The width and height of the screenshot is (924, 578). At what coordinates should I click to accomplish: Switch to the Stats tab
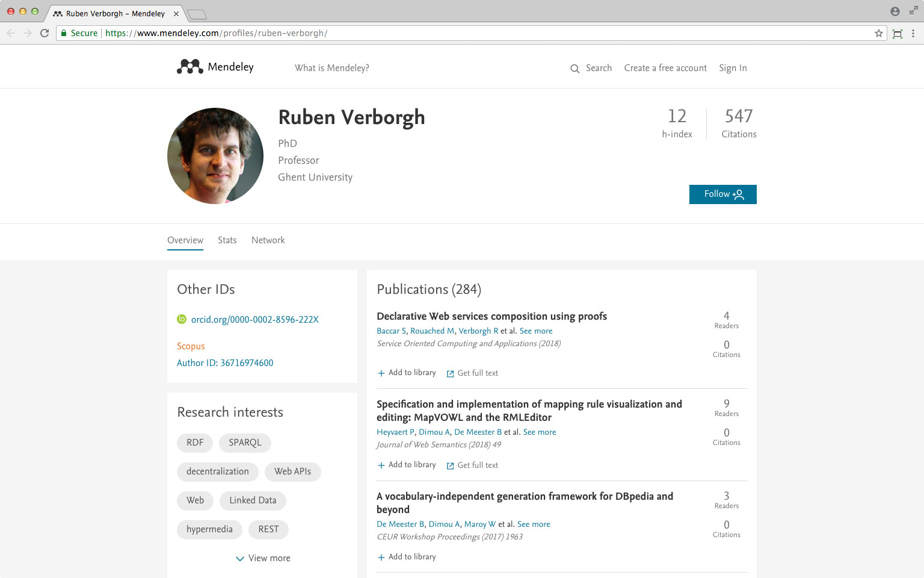click(227, 240)
